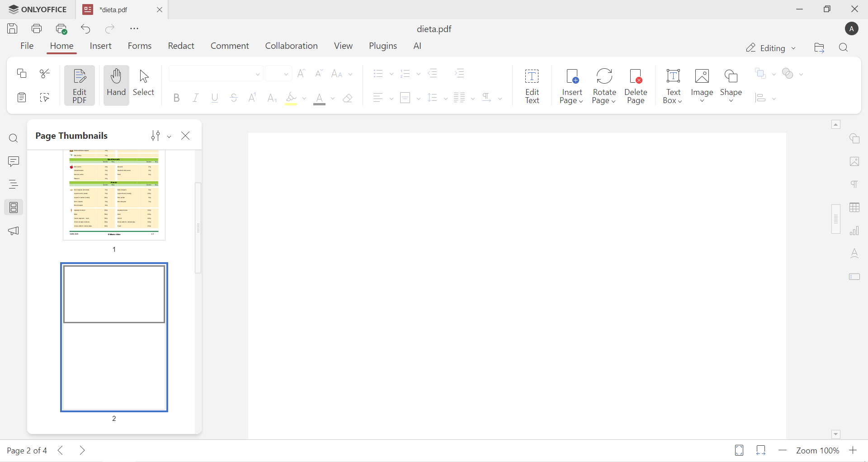Open Chart settings in right sidebar
Viewport: 868px width, 462px height.
855,231
